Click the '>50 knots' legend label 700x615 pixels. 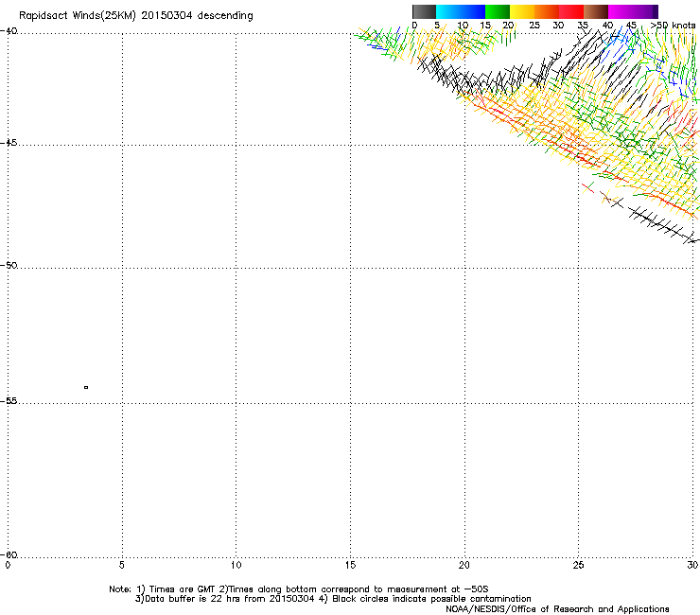coord(673,26)
